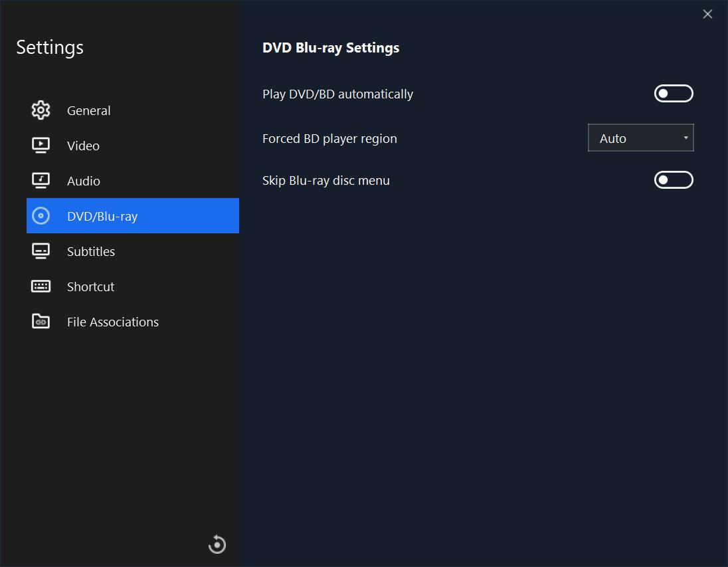Click the small arrow in the Auto combo box
728x567 pixels.
pos(685,138)
